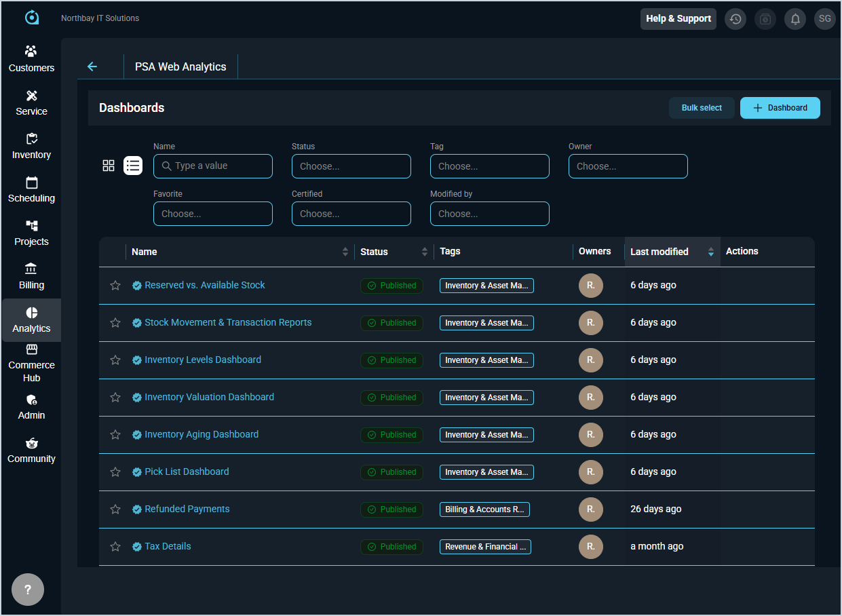Switch to card grid view
842x616 pixels.
(x=109, y=166)
